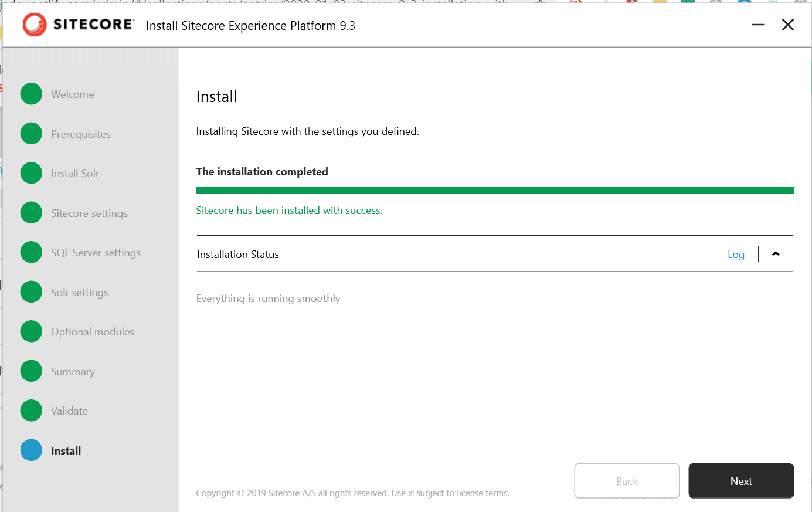This screenshot has width=812, height=512.
Task: Open the Solr settings step label
Action: coord(79,293)
